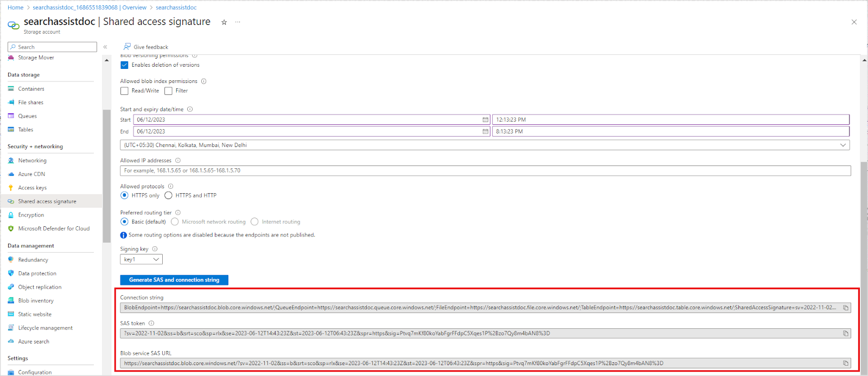Open the Signing key dropdown
This screenshot has height=376, width=868.
(x=141, y=259)
